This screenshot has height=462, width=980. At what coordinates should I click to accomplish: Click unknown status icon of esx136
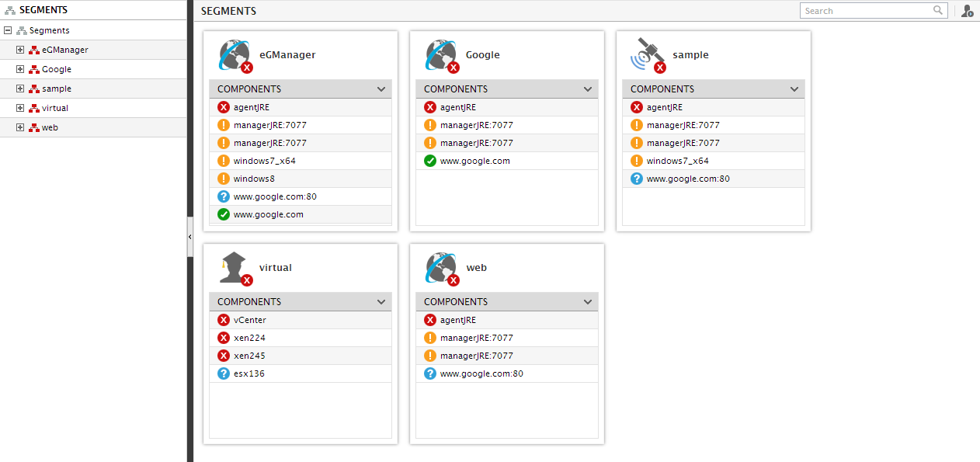click(224, 373)
